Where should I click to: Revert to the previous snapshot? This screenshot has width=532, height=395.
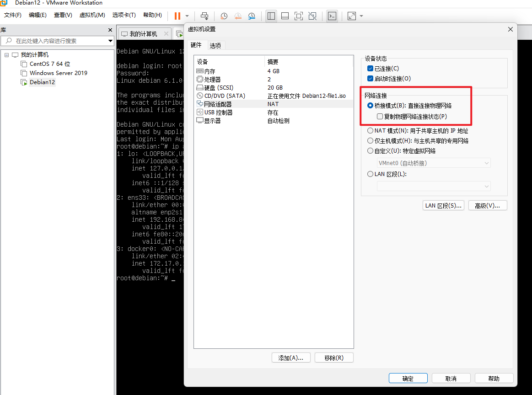(x=238, y=16)
